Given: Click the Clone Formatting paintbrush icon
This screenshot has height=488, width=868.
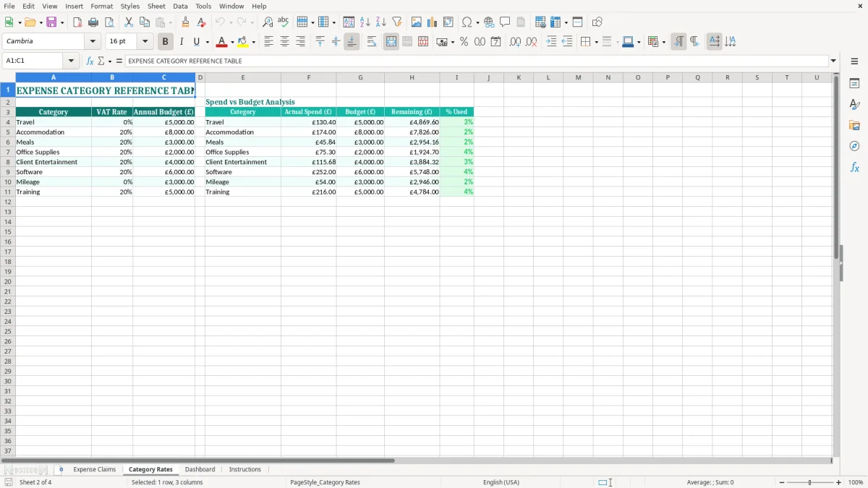Looking at the screenshot, I should (x=185, y=22).
